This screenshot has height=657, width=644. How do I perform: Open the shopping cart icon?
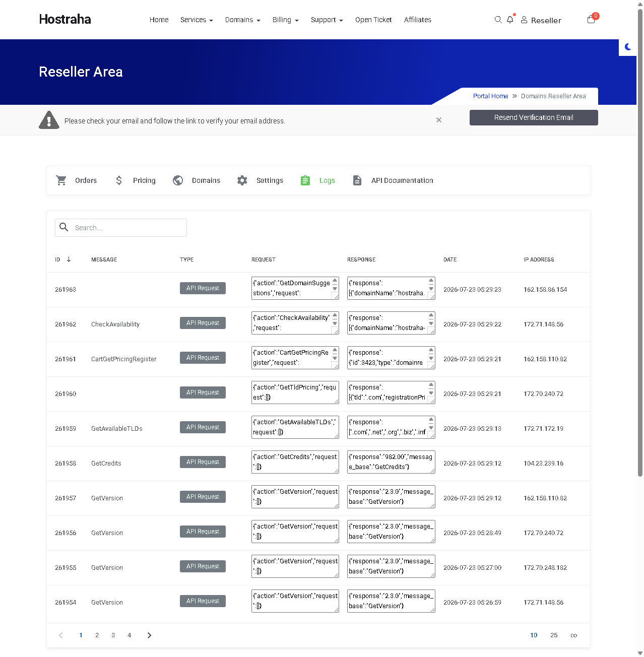click(x=591, y=20)
